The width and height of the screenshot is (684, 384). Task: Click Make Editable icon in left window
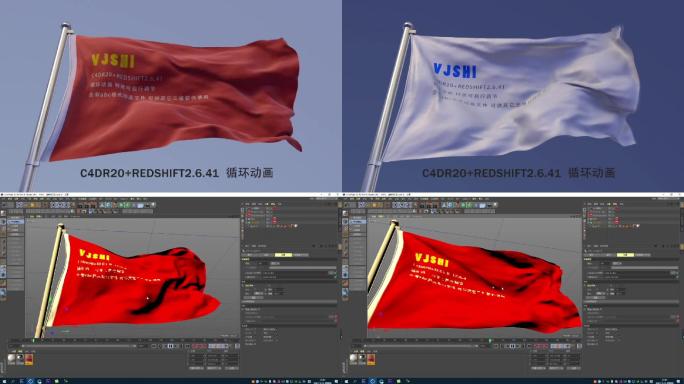3,213
